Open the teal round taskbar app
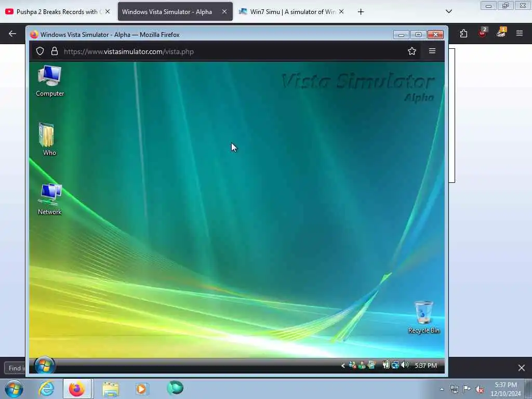 point(175,388)
